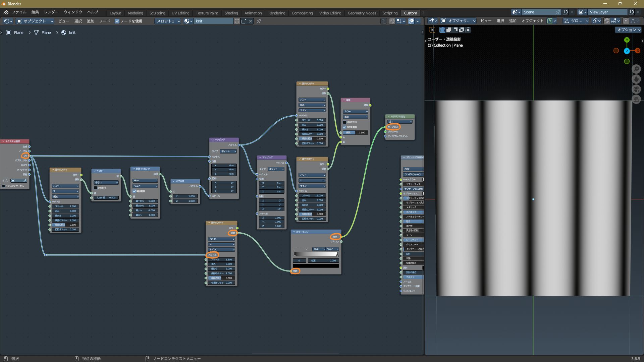644x362 pixels.
Task: Click the new material duplicate icon
Action: click(x=244, y=21)
